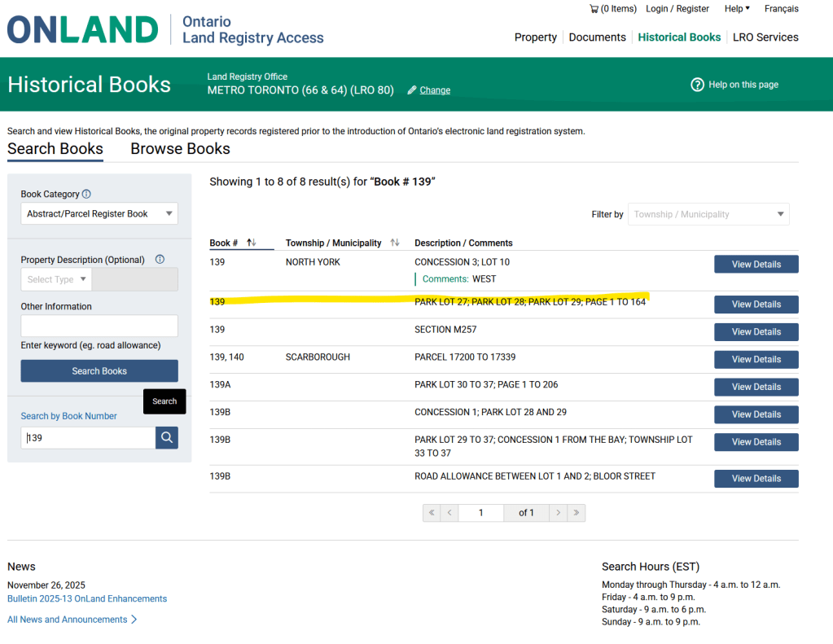The width and height of the screenshot is (833, 644).
Task: Click the Help on this page icon
Action: pyautogui.click(x=697, y=85)
